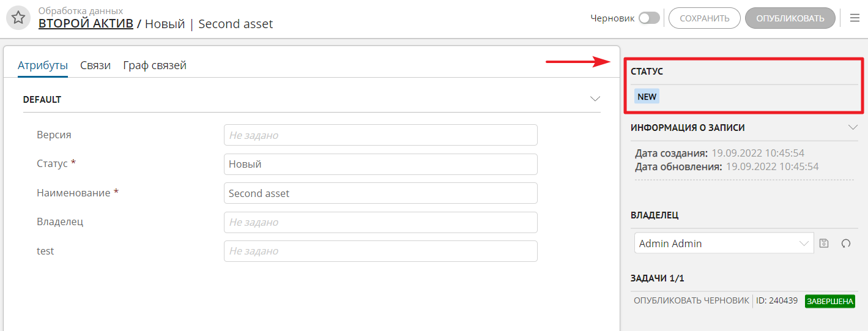Click the Опубликовать button
868x331 pixels.
[x=790, y=18]
